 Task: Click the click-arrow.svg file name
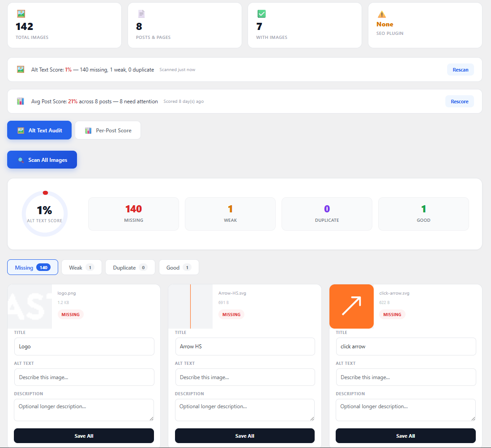point(394,293)
